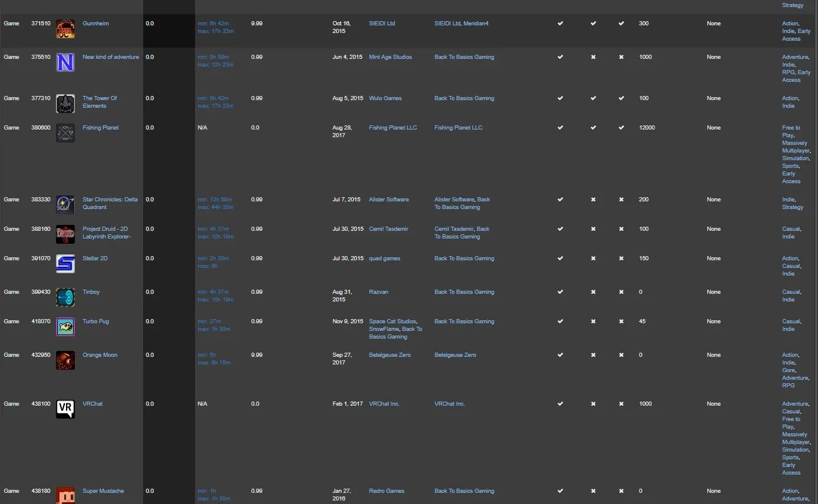This screenshot has height=504, width=818.
Task: Click Gore genre tag for Orange Moon
Action: coord(789,370)
